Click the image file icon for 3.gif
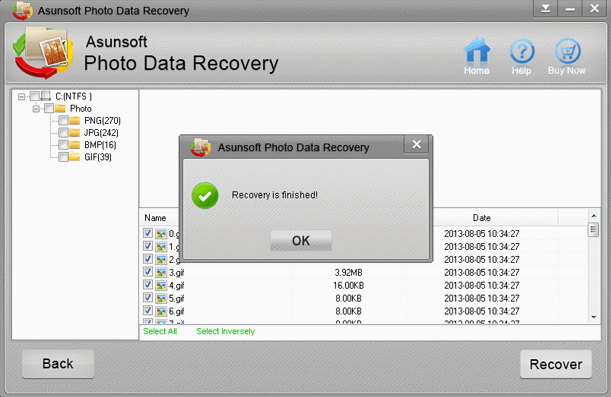Screen dimensions: 611x397 (x=161, y=273)
